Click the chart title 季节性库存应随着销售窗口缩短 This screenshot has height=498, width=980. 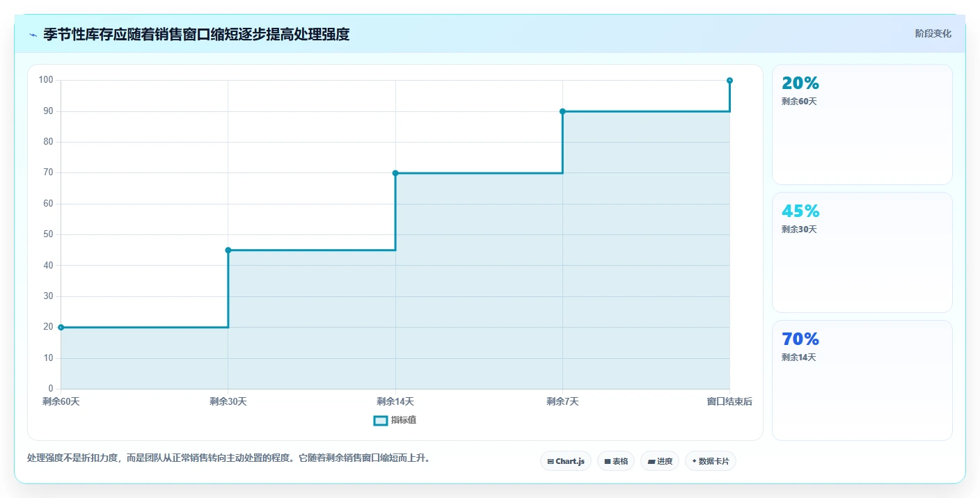pos(196,34)
